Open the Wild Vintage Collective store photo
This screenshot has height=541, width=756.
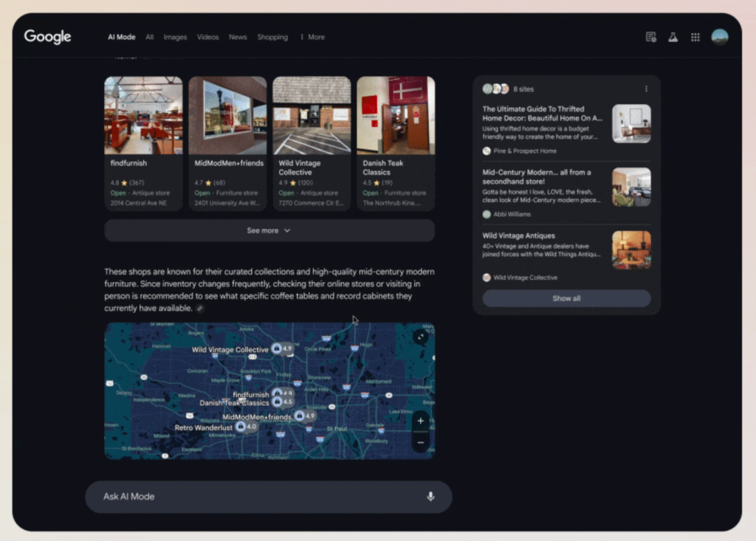coord(312,116)
